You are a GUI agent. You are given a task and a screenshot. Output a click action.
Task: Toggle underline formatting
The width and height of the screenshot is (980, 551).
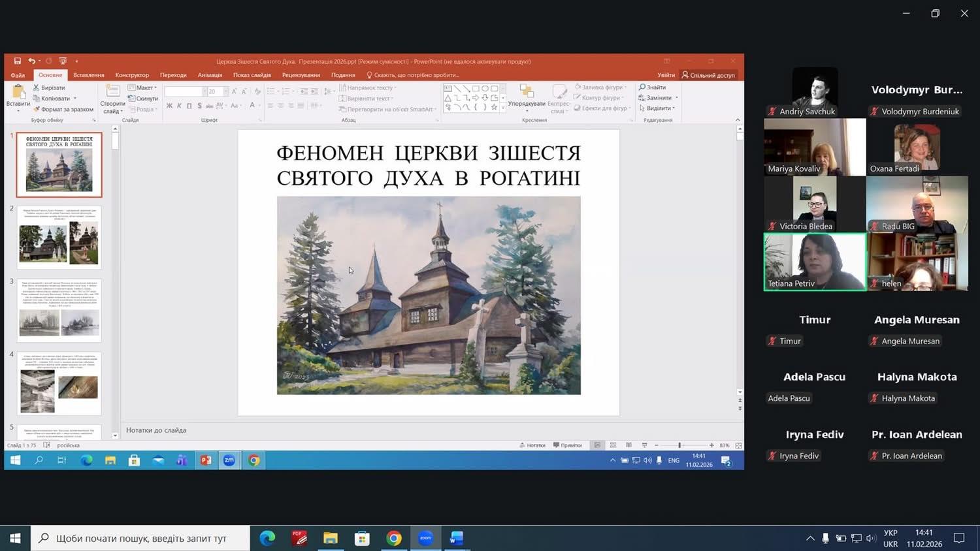tap(189, 105)
